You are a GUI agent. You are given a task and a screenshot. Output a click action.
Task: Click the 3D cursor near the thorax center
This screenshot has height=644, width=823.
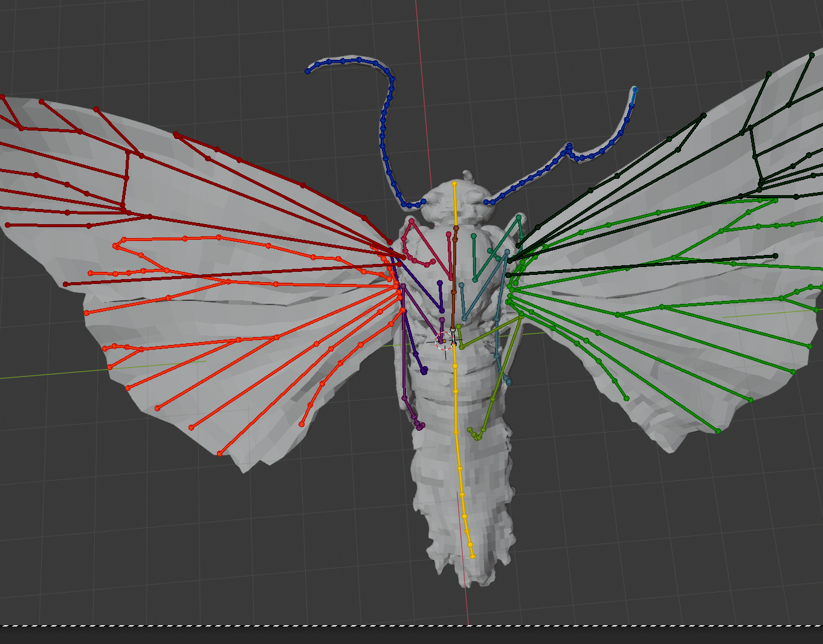pyautogui.click(x=444, y=342)
